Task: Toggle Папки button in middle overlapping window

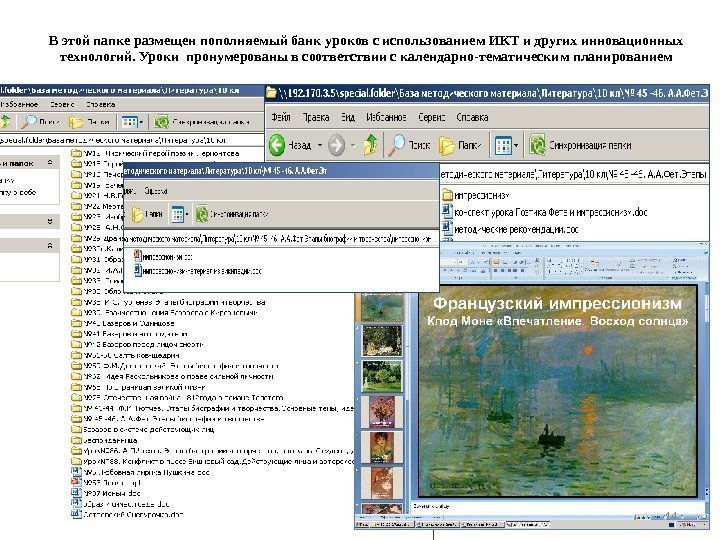Action: [147, 214]
